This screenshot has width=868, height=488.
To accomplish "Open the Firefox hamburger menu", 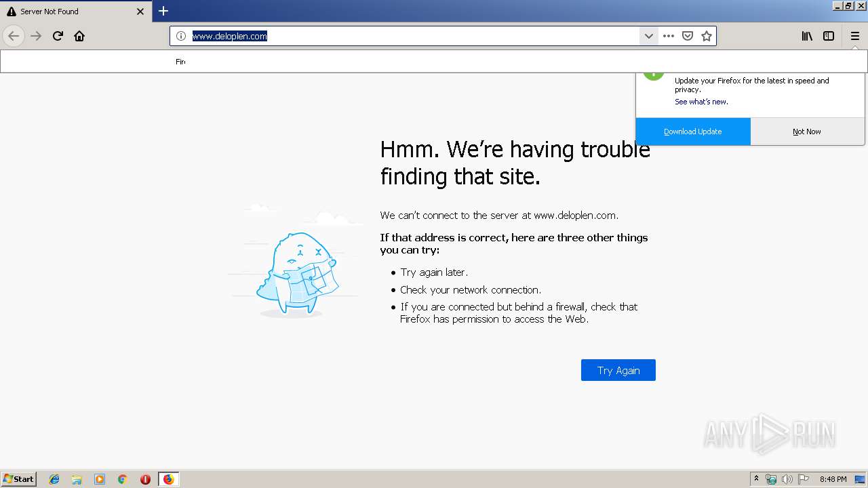I will tap(855, 36).
